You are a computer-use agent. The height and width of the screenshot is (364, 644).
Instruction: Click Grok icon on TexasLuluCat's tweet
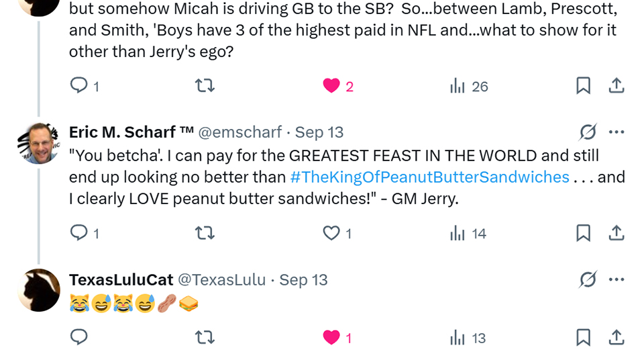tap(588, 279)
